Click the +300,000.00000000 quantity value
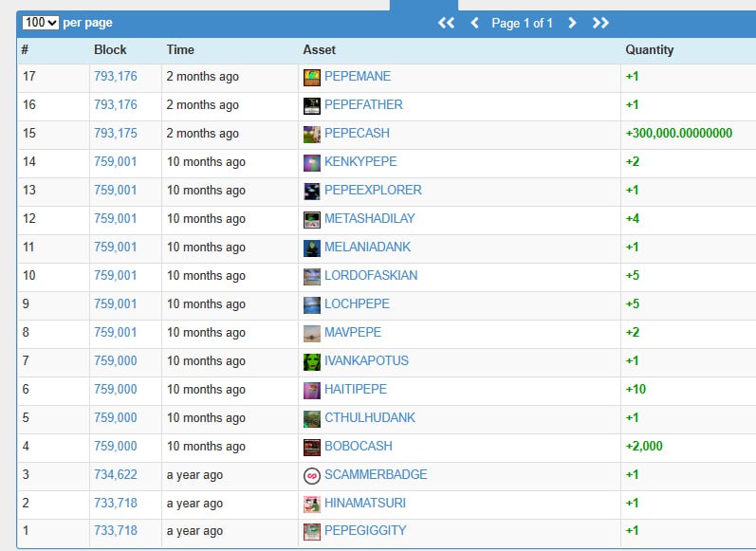This screenshot has height=551, width=756. click(x=679, y=133)
